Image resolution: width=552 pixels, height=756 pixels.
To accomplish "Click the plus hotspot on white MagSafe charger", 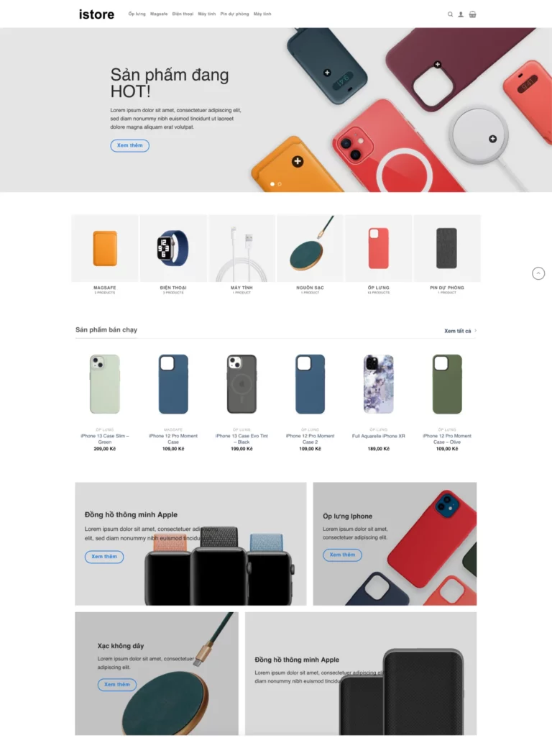I will (x=492, y=139).
